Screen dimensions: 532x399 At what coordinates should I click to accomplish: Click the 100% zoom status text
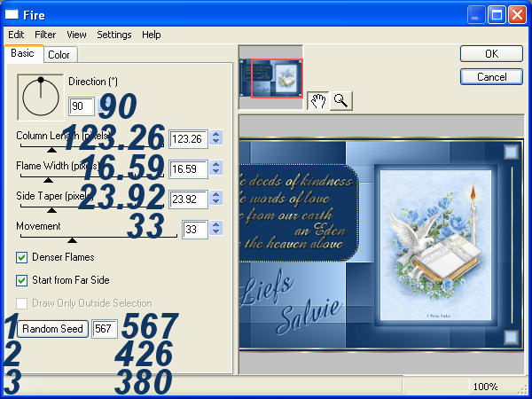pyautogui.click(x=485, y=387)
